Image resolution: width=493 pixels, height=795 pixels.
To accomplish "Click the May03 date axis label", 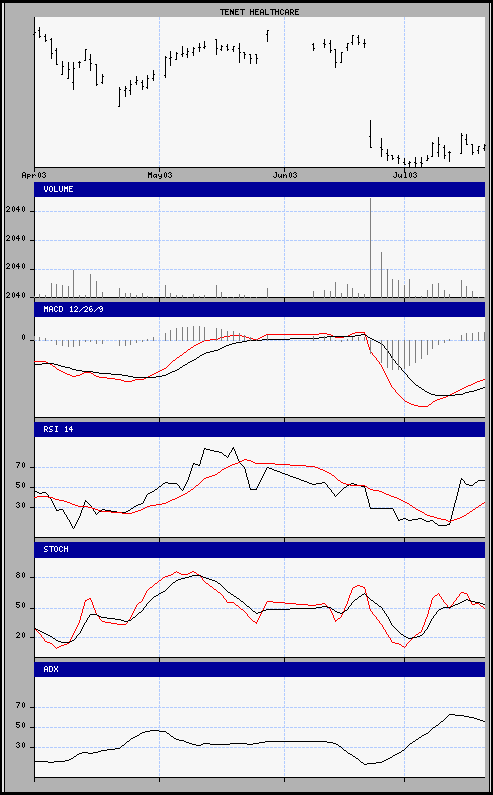I will pyautogui.click(x=159, y=175).
